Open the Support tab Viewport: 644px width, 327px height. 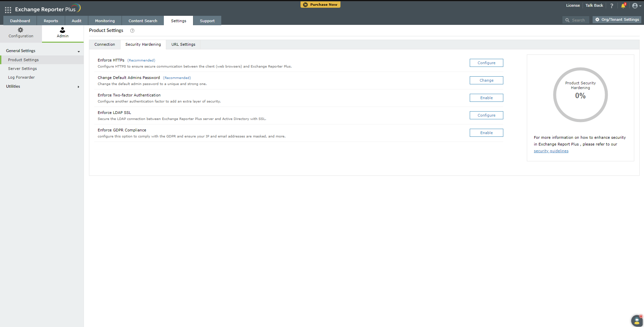207,21
